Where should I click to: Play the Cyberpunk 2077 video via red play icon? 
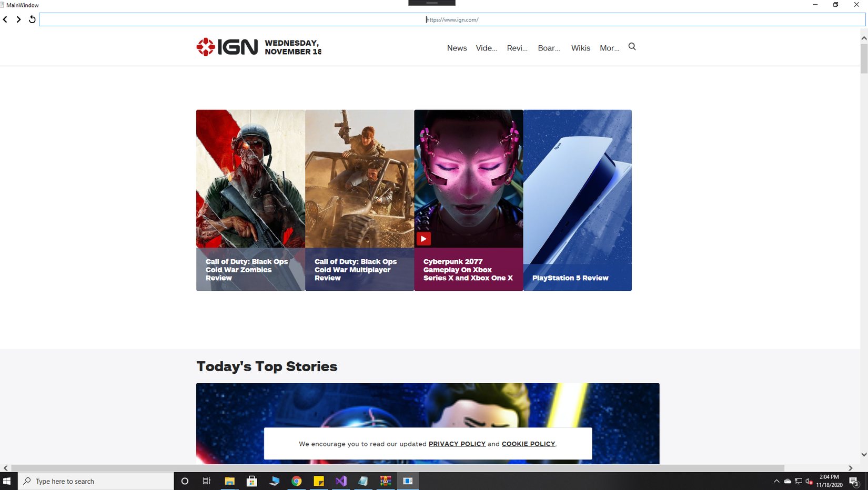click(x=423, y=239)
